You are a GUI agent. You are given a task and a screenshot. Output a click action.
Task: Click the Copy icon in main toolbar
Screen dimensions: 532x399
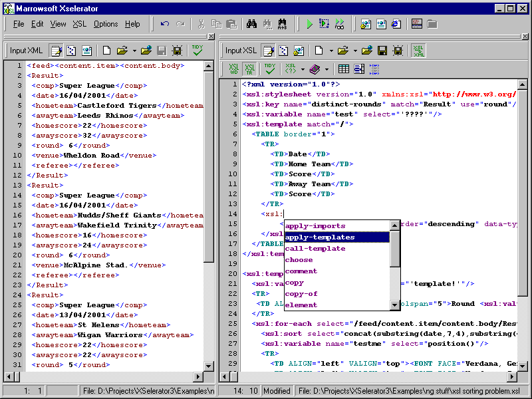[x=216, y=24]
